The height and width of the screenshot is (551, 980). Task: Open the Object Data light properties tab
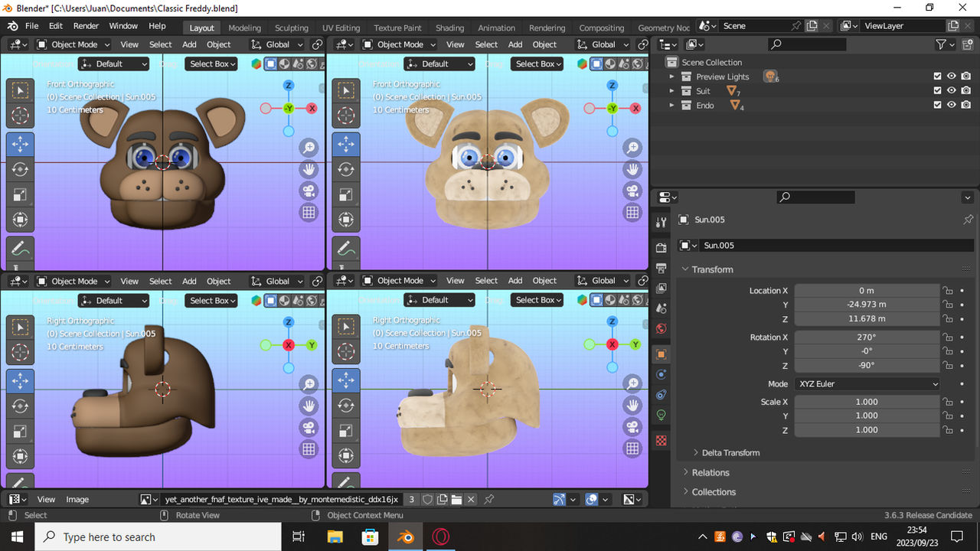pos(661,416)
